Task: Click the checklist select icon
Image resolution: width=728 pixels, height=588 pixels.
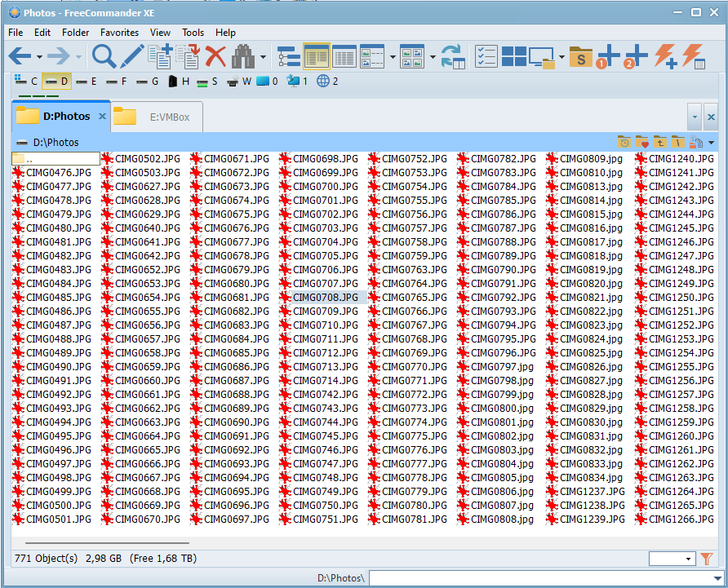Action: pos(486,56)
